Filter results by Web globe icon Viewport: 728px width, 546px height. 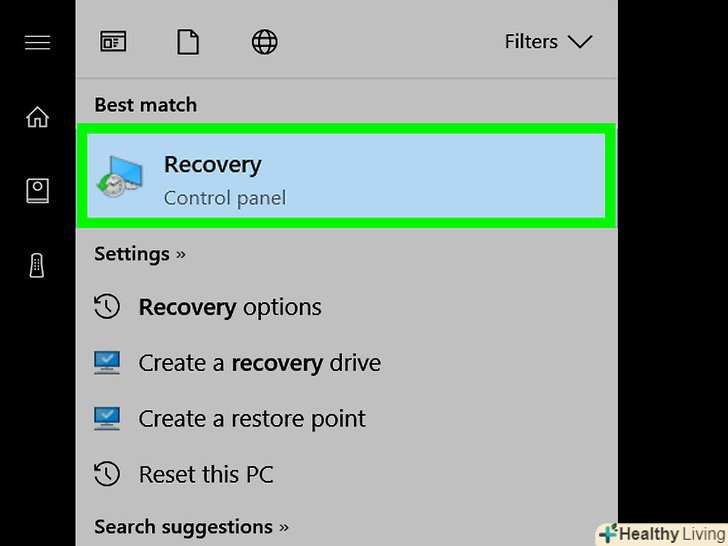point(265,42)
